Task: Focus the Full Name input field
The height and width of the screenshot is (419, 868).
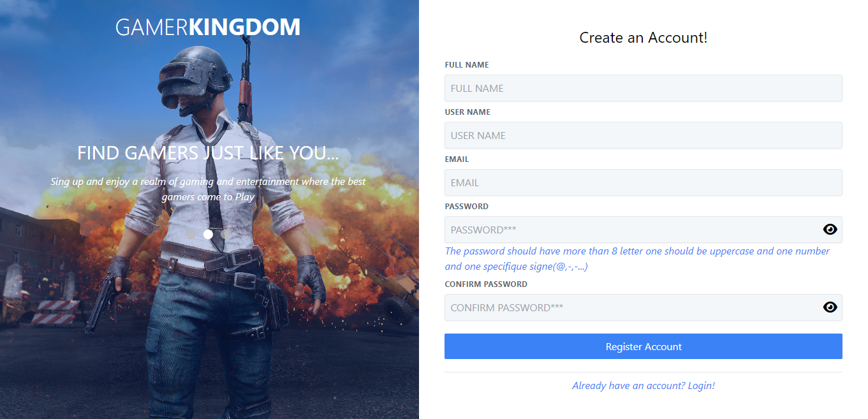Action: (644, 88)
